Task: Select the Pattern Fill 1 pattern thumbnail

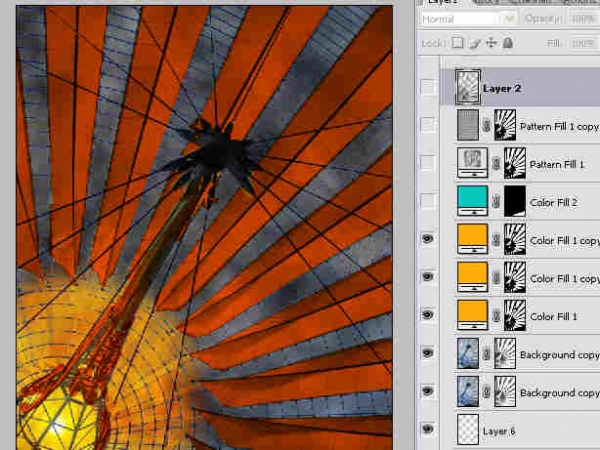Action: [x=473, y=163]
